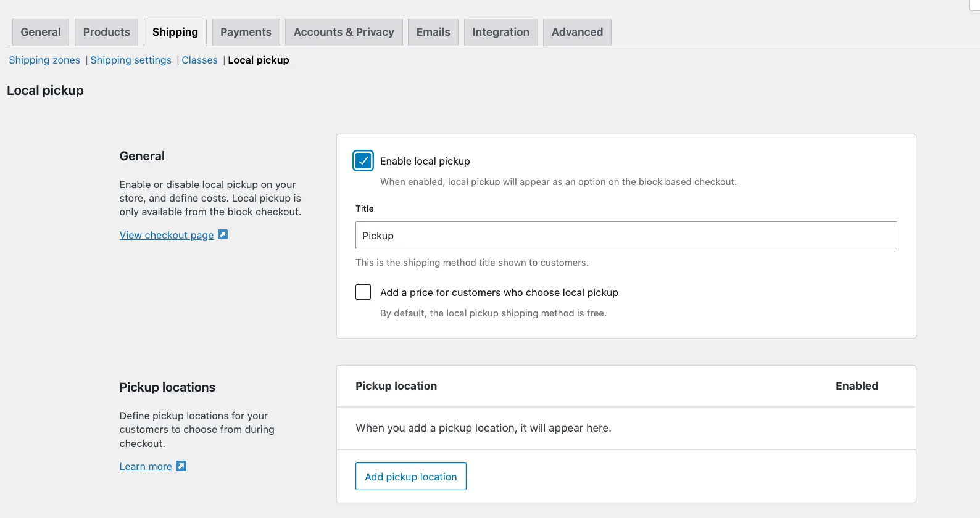
Task: Click the Pickup location column header
Action: coord(396,386)
